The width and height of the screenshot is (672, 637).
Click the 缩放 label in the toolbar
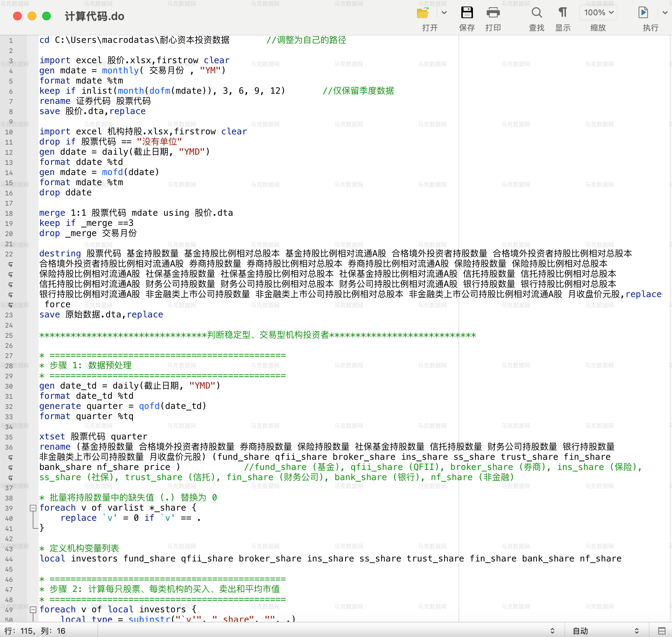(598, 28)
